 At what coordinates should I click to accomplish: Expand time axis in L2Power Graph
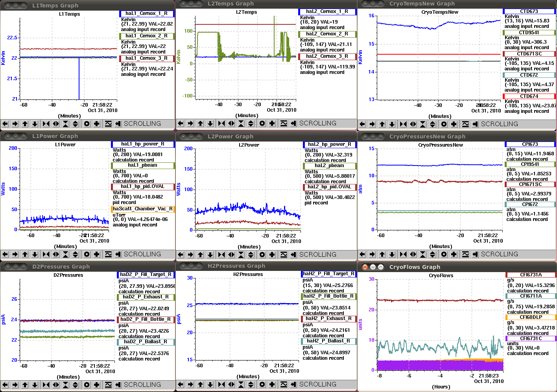[231, 255]
